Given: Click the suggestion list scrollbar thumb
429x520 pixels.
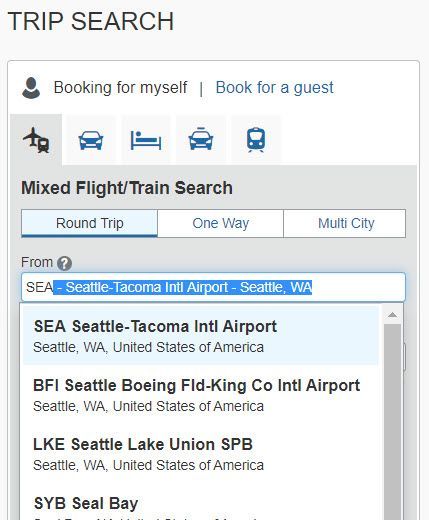Looking at the screenshot, I should pyautogui.click(x=392, y=422).
